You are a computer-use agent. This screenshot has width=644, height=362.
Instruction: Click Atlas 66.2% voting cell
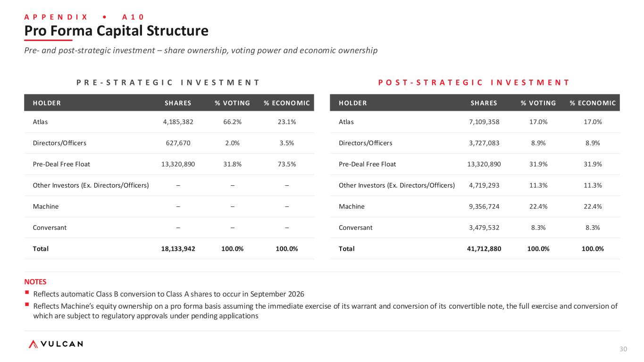pyautogui.click(x=232, y=122)
